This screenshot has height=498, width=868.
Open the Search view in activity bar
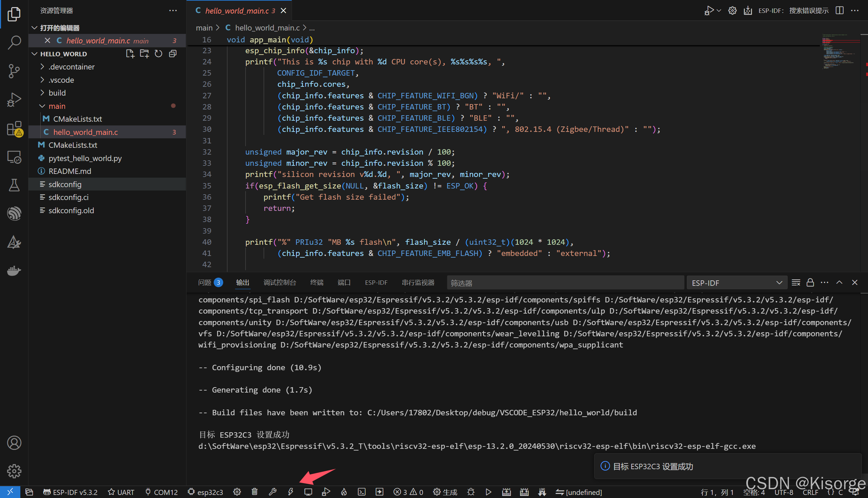coord(14,42)
